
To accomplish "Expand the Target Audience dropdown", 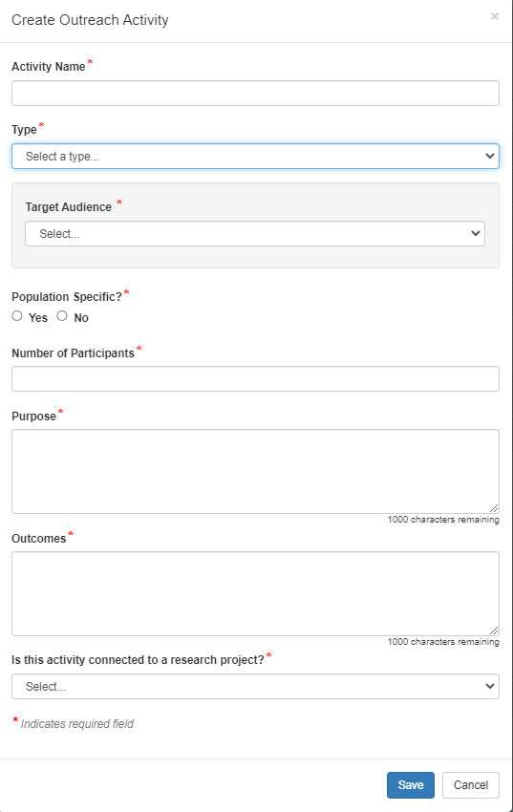I will [x=255, y=233].
